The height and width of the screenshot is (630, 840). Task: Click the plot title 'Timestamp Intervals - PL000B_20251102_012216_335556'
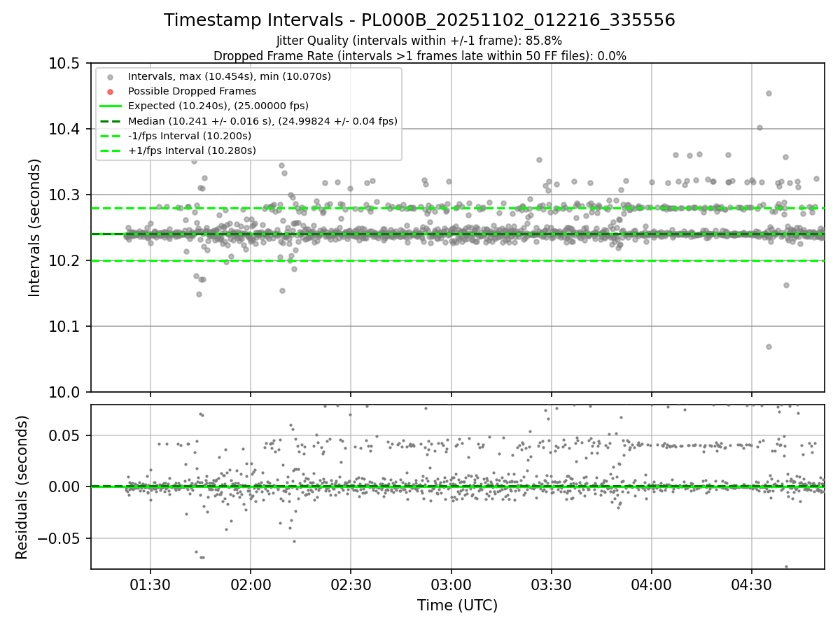point(419,20)
